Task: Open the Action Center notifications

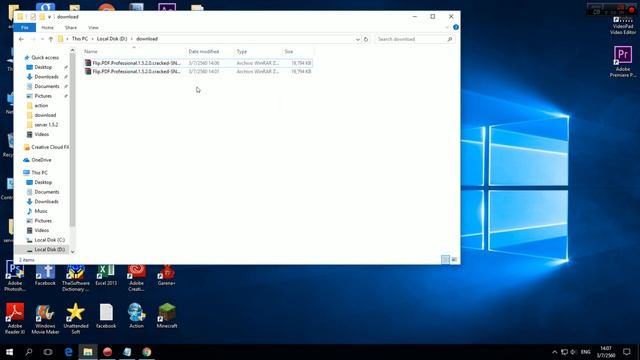Action: click(x=627, y=352)
